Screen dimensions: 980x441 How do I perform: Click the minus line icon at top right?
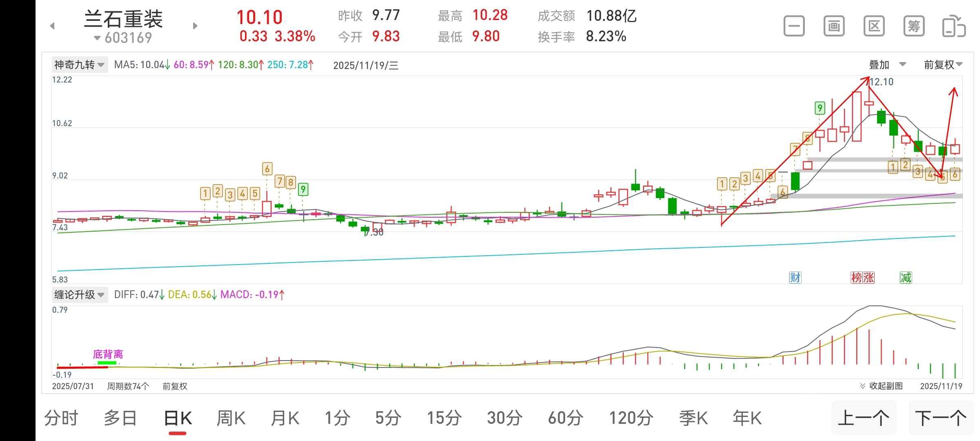point(794,27)
